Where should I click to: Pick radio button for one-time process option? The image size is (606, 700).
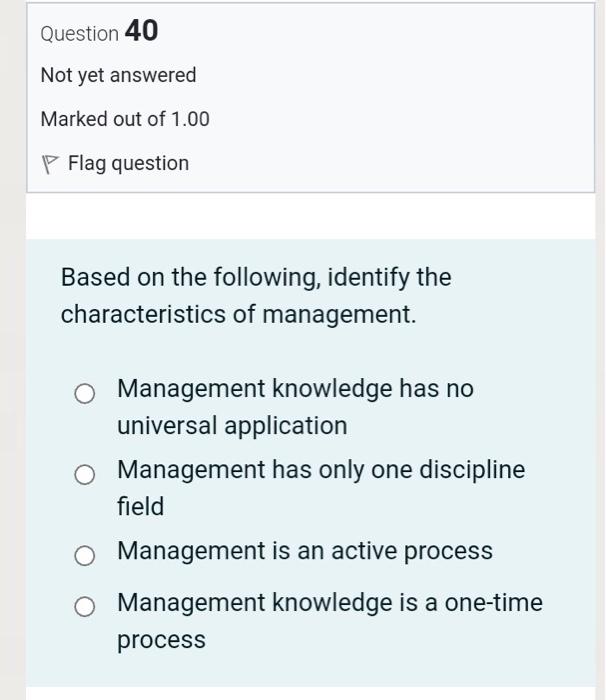pos(86,607)
